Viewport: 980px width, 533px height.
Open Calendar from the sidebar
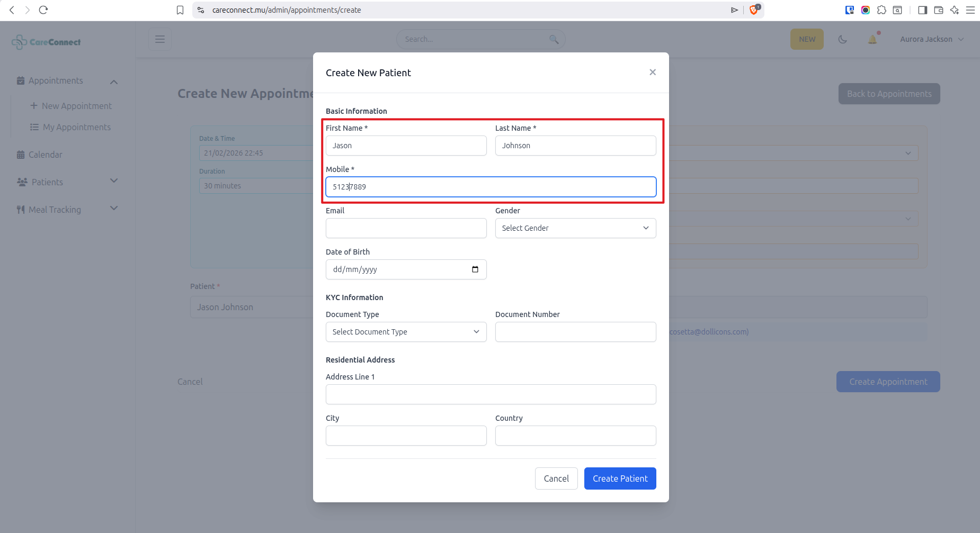pyautogui.click(x=45, y=155)
